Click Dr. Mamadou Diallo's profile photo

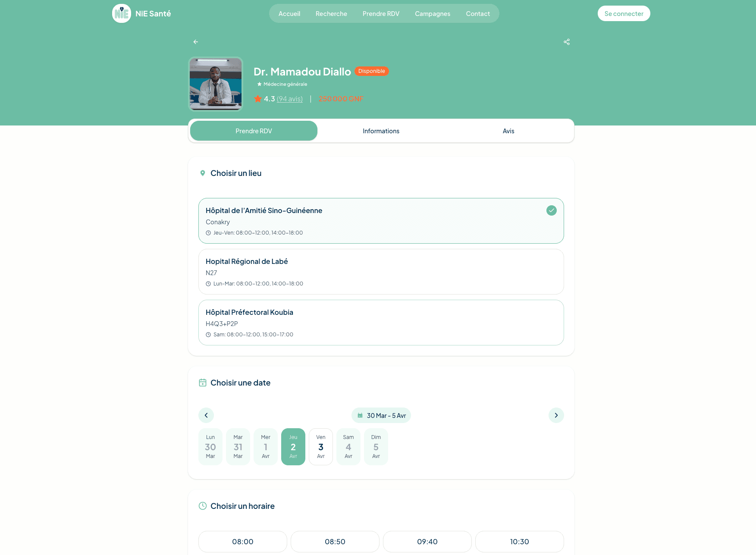216,84
